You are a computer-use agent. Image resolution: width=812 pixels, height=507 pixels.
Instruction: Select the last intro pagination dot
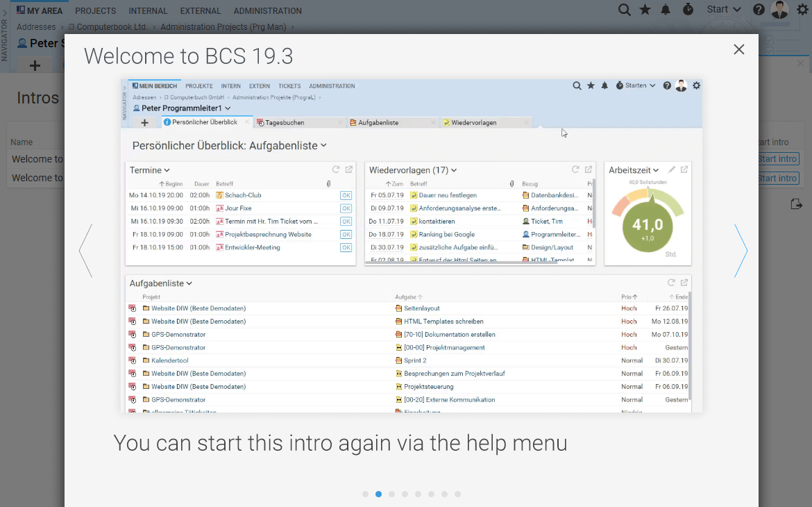point(458,494)
